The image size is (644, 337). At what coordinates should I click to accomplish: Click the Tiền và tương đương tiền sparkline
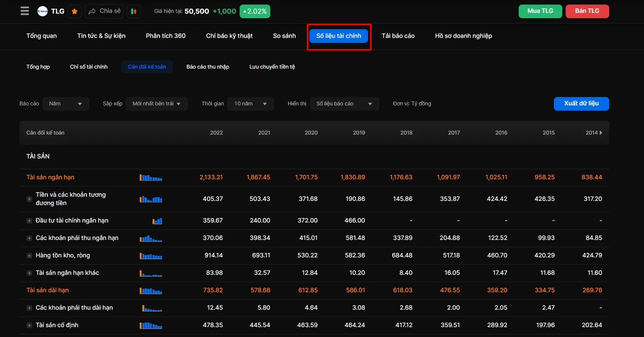[x=151, y=199]
